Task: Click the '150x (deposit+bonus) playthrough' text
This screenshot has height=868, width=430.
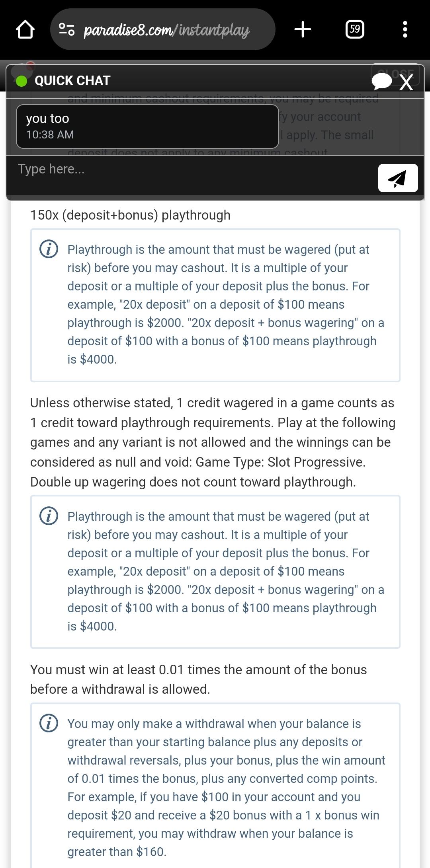Action: point(130,215)
